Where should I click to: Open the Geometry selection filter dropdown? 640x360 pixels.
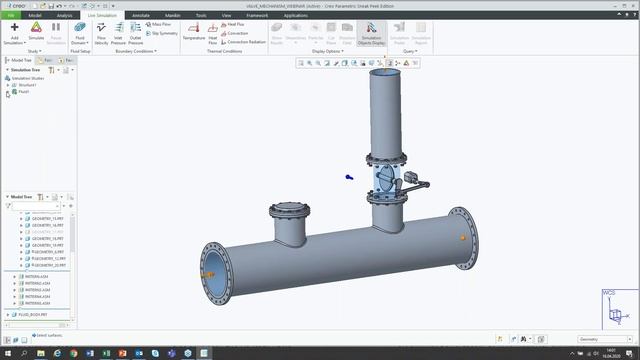[630, 339]
